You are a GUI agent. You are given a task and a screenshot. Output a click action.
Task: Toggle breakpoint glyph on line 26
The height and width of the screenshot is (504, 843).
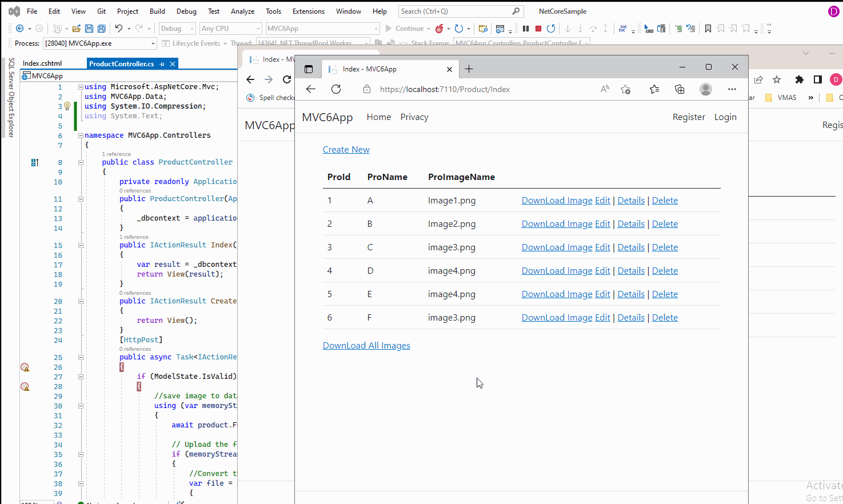pos(25,367)
